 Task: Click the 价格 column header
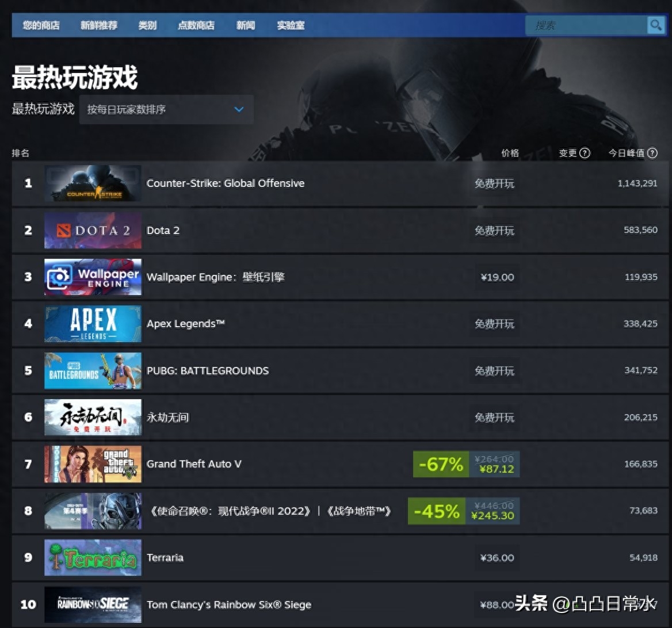coord(510,153)
